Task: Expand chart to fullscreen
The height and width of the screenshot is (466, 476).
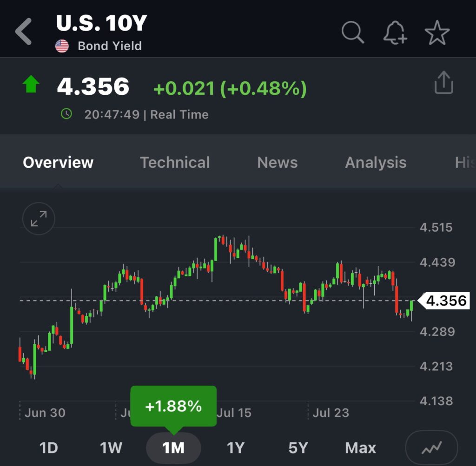Action: click(39, 218)
